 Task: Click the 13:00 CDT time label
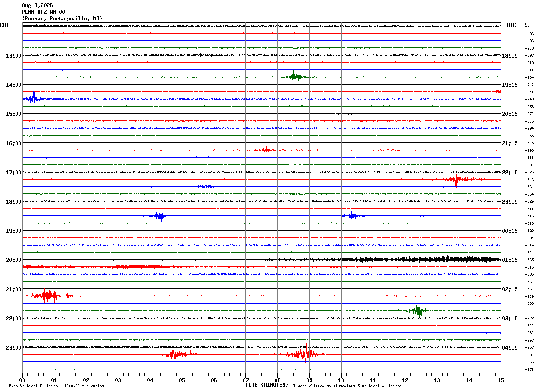(x=14, y=56)
